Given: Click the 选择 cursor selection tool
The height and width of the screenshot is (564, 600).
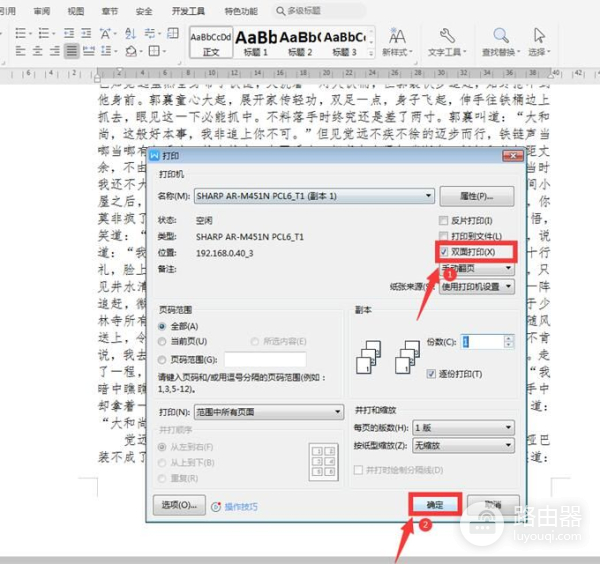Looking at the screenshot, I should pyautogui.click(x=539, y=42).
